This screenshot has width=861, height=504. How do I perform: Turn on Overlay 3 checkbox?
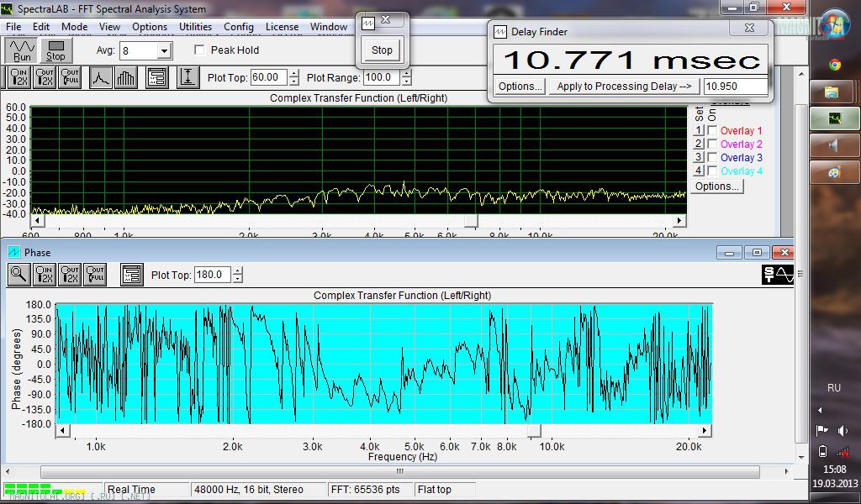[x=713, y=157]
